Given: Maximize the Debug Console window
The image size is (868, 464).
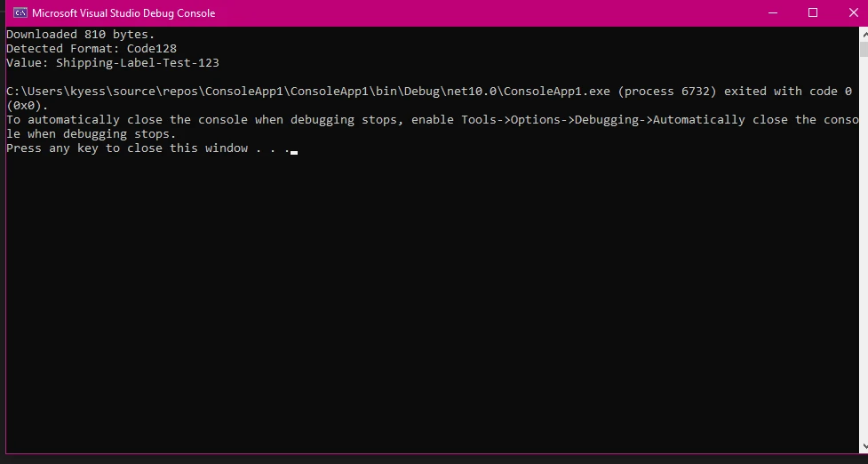Looking at the screenshot, I should click(812, 13).
